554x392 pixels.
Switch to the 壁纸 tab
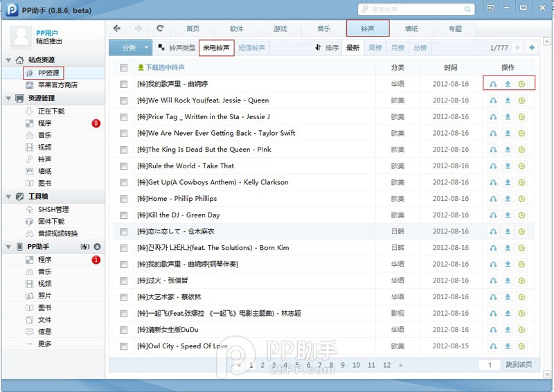(x=411, y=28)
